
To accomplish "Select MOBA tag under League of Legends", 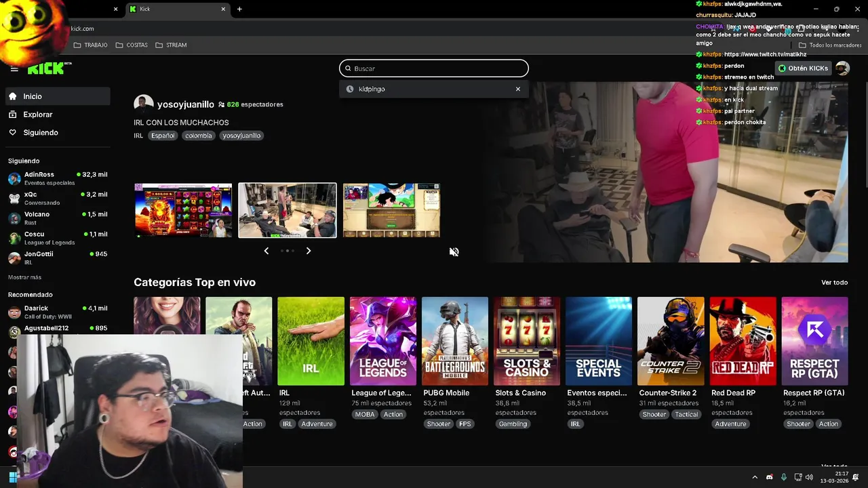I will point(365,414).
